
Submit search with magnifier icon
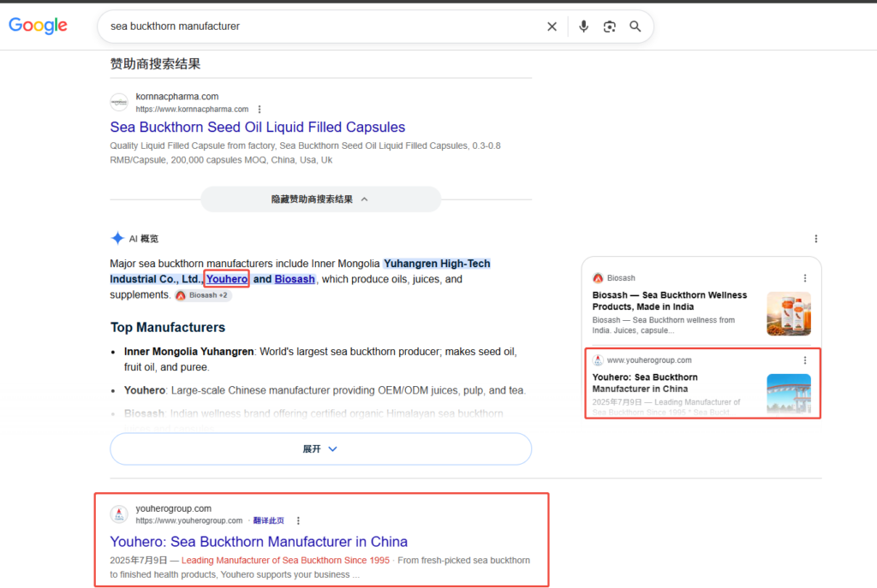[635, 27]
